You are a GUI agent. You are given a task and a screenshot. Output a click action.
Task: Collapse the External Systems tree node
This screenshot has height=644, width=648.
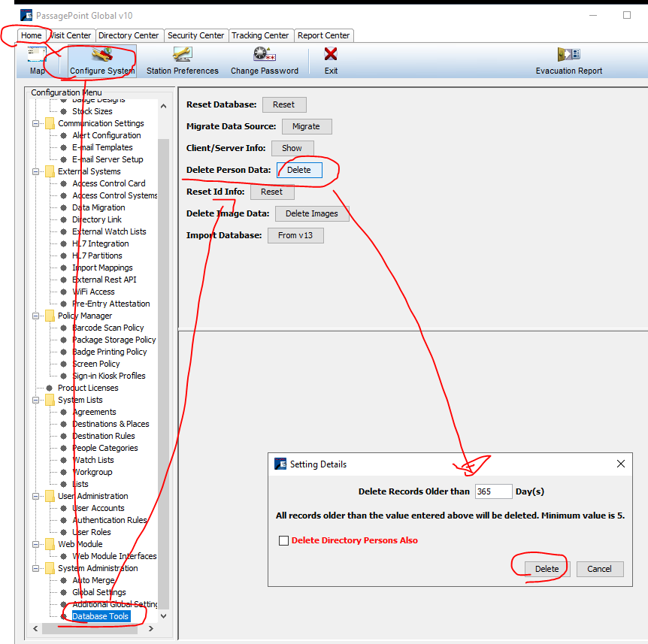tap(36, 171)
